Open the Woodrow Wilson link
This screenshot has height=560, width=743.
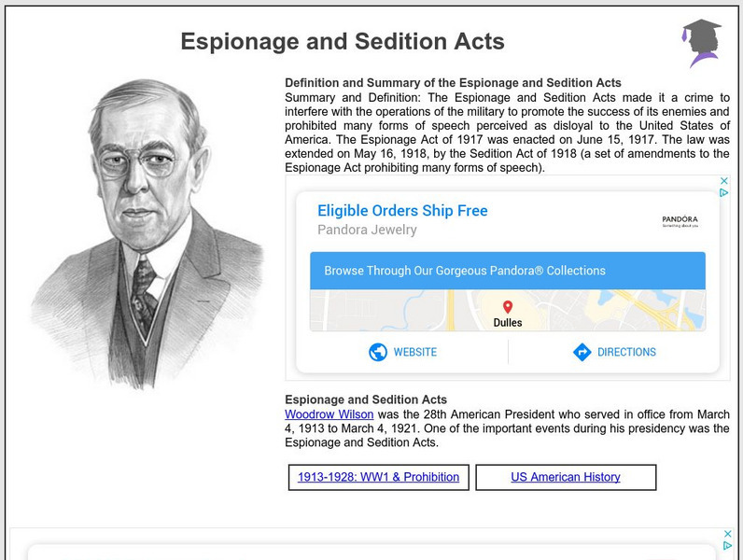click(x=329, y=414)
